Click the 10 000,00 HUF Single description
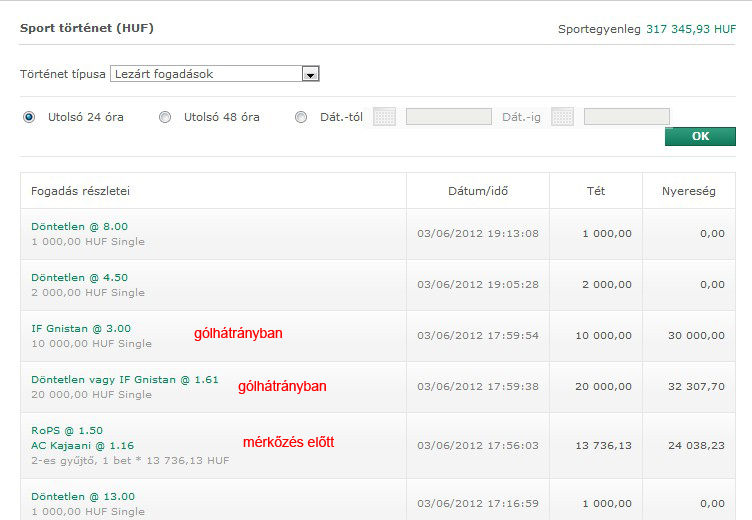The image size is (752, 520). coord(91,343)
